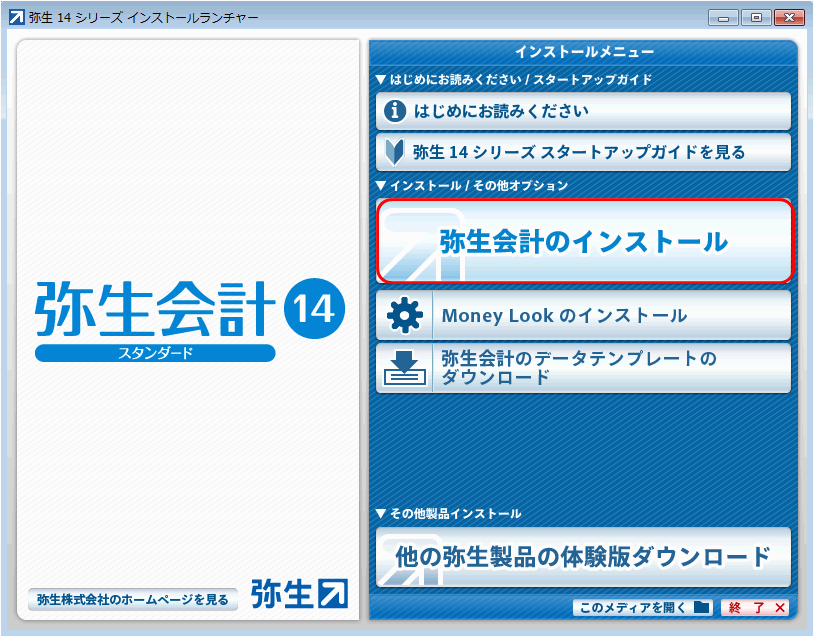Click the インストールメニュー header text
The height and width of the screenshot is (637, 814).
point(584,52)
